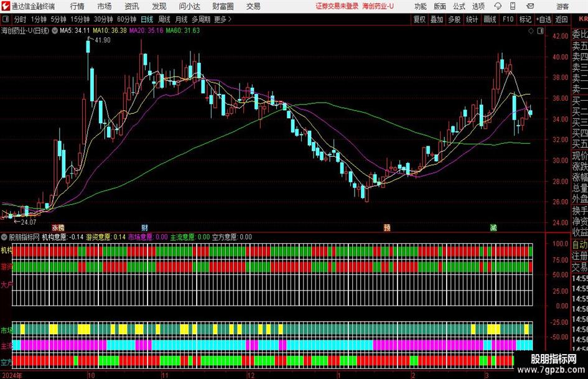The image size is (588, 379).
Task: Expand the 更多 period options
Action: coord(223,19)
